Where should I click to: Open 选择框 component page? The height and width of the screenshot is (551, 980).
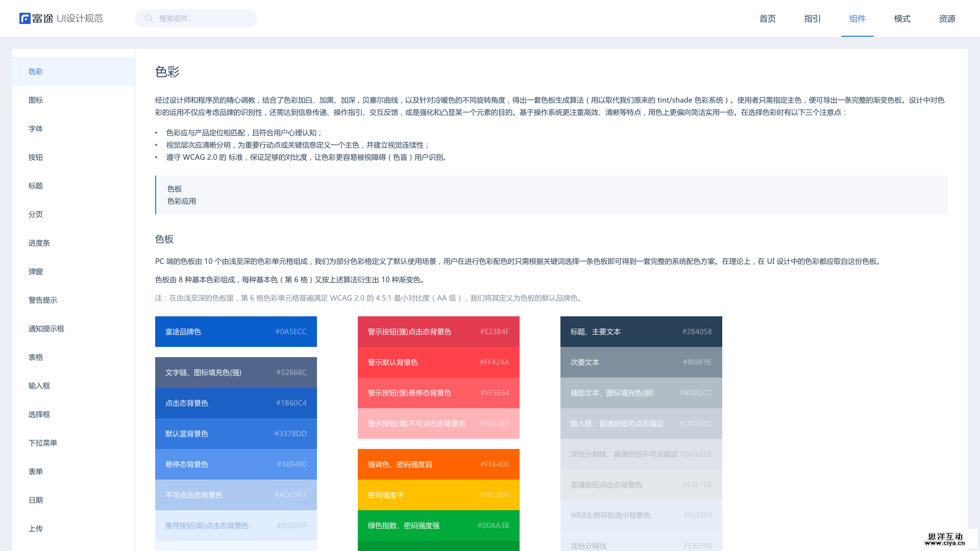pyautogui.click(x=39, y=414)
